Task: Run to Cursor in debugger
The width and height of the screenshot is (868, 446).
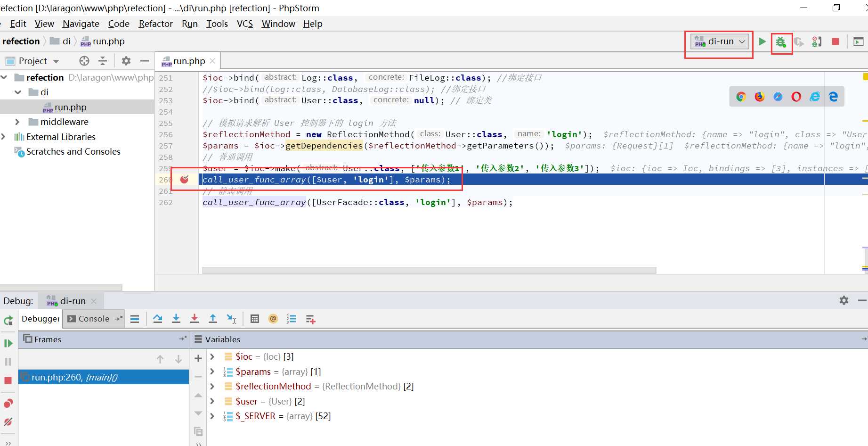Action: tap(231, 319)
